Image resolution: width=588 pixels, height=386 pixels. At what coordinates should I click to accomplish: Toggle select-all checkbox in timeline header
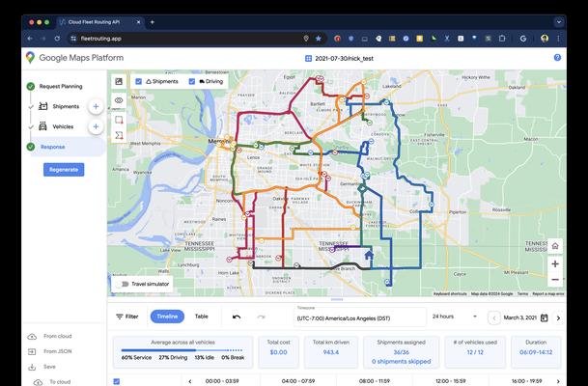click(117, 381)
